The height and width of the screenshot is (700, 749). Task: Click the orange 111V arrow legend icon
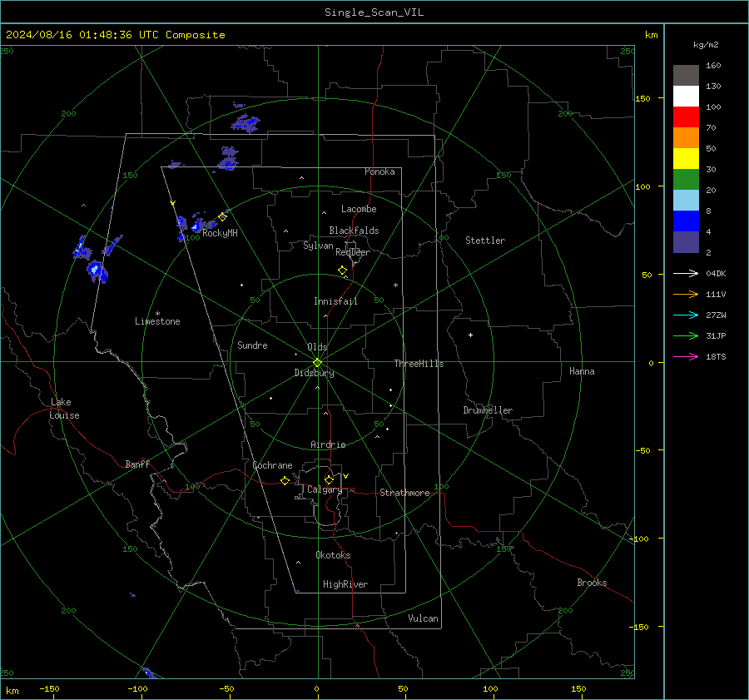pyautogui.click(x=686, y=295)
